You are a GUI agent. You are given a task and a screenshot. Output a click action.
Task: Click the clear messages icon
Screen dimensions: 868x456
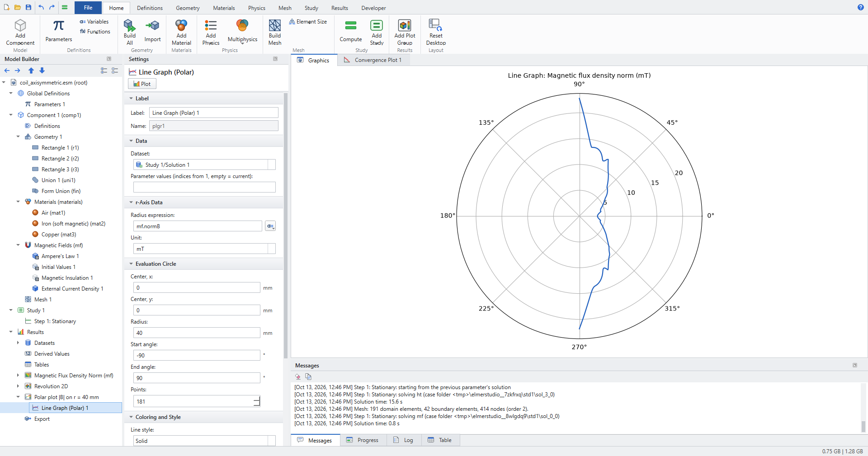297,376
